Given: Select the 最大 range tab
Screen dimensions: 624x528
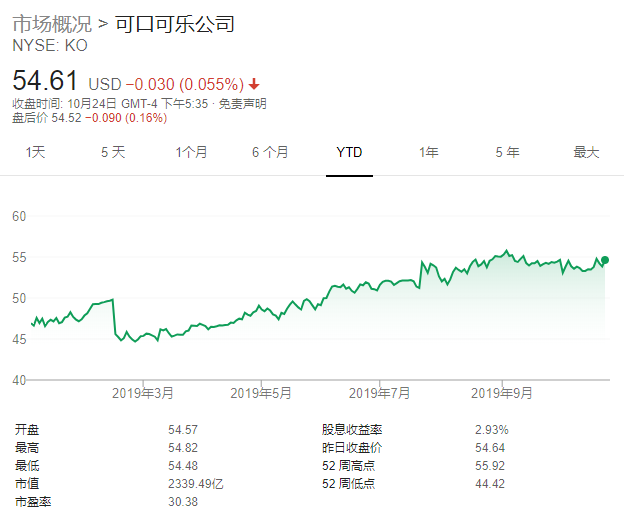Looking at the screenshot, I should pos(585,152).
